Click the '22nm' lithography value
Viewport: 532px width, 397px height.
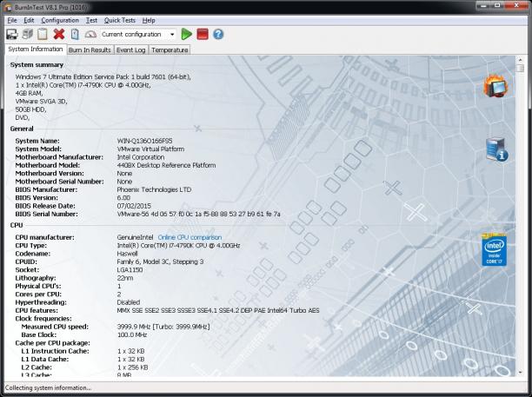(x=125, y=278)
